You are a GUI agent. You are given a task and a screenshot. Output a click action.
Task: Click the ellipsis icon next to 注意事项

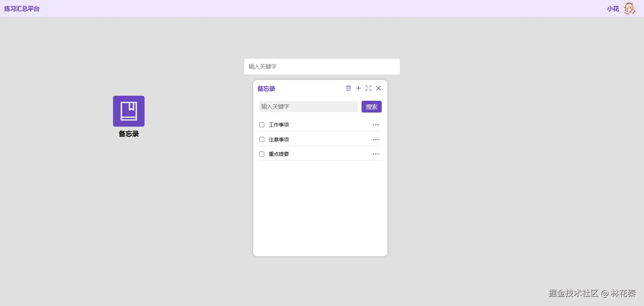[x=375, y=139]
